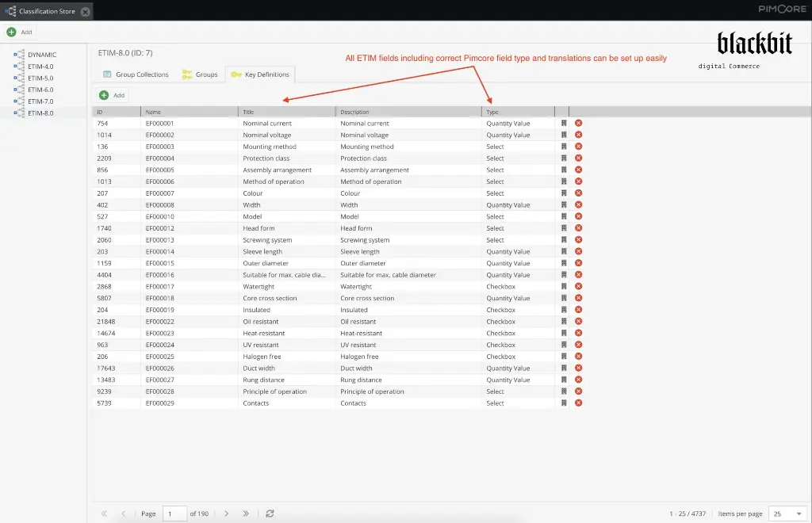Select the Key Definitions tab
This screenshot has height=523, width=812.
click(x=260, y=74)
